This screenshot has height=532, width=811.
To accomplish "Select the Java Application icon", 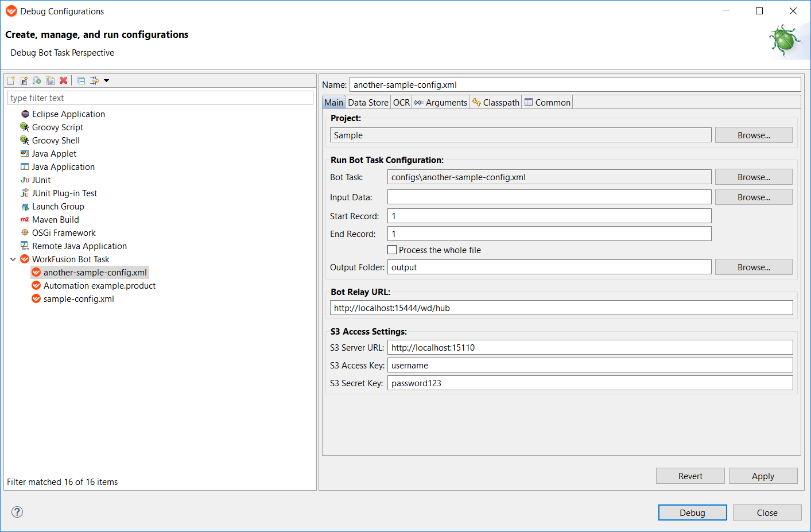I will pos(25,167).
